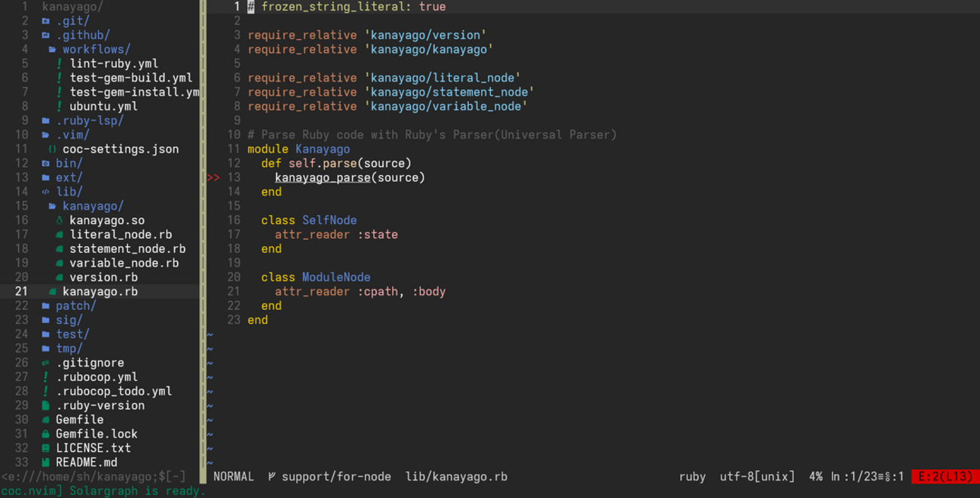Collapse the lib/ directory

[x=69, y=192]
